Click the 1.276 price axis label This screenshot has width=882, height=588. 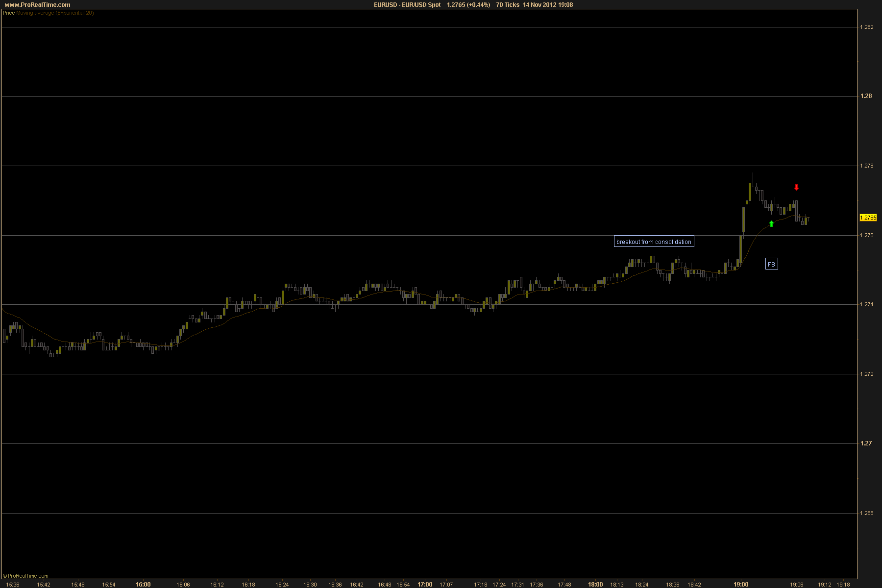click(x=867, y=235)
